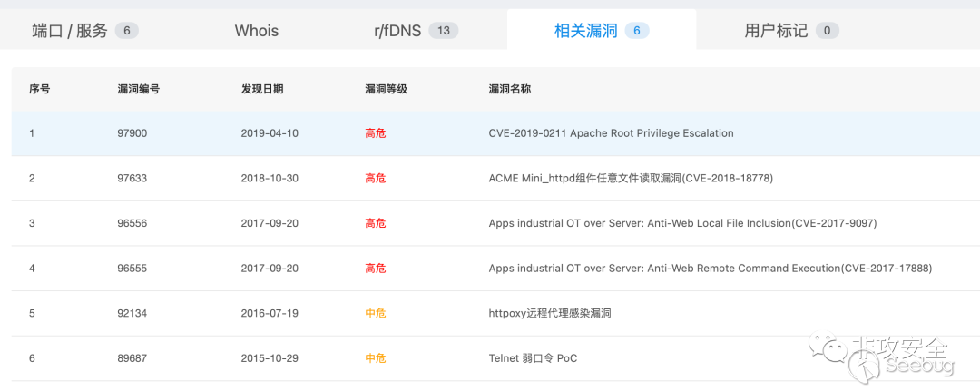Click the 发现日期 column header
Image resolution: width=980 pixels, height=391 pixels.
(x=262, y=89)
